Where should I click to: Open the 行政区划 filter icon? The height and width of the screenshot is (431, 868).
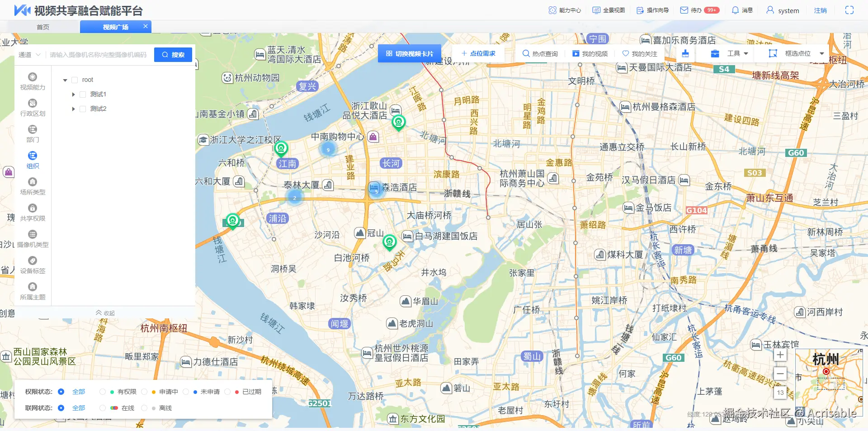(x=33, y=103)
